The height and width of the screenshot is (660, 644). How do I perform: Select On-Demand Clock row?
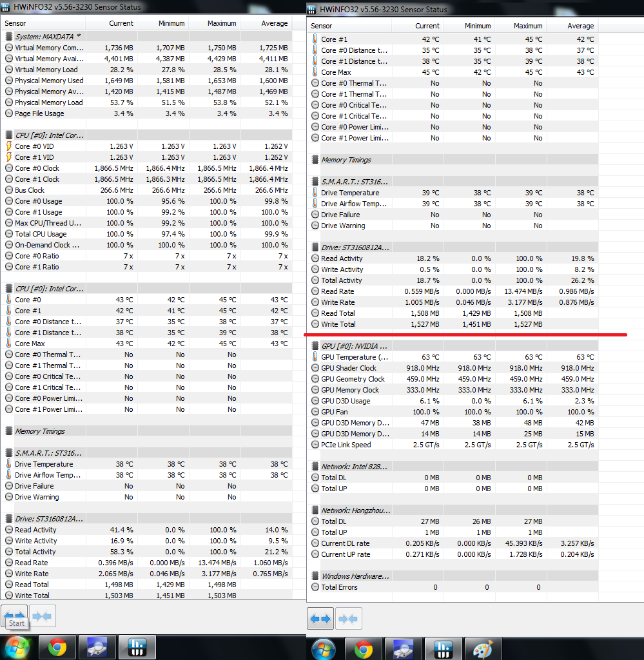pos(147,244)
